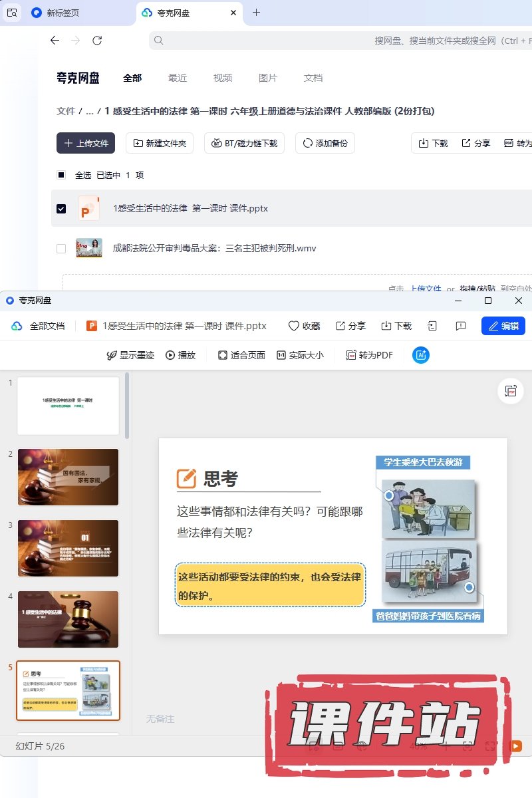Click the feedback icon beside the 编辑 button

coord(460,326)
